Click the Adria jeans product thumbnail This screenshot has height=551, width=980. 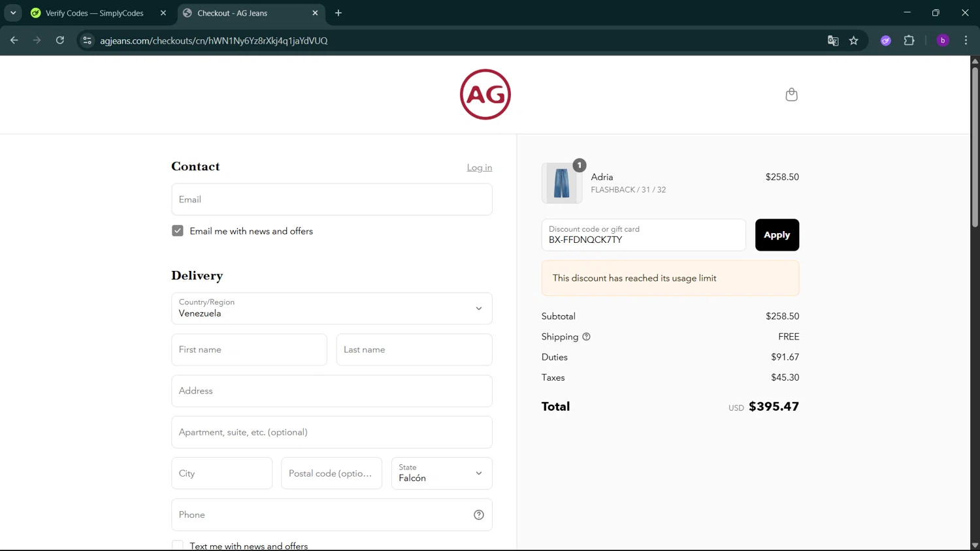562,183
